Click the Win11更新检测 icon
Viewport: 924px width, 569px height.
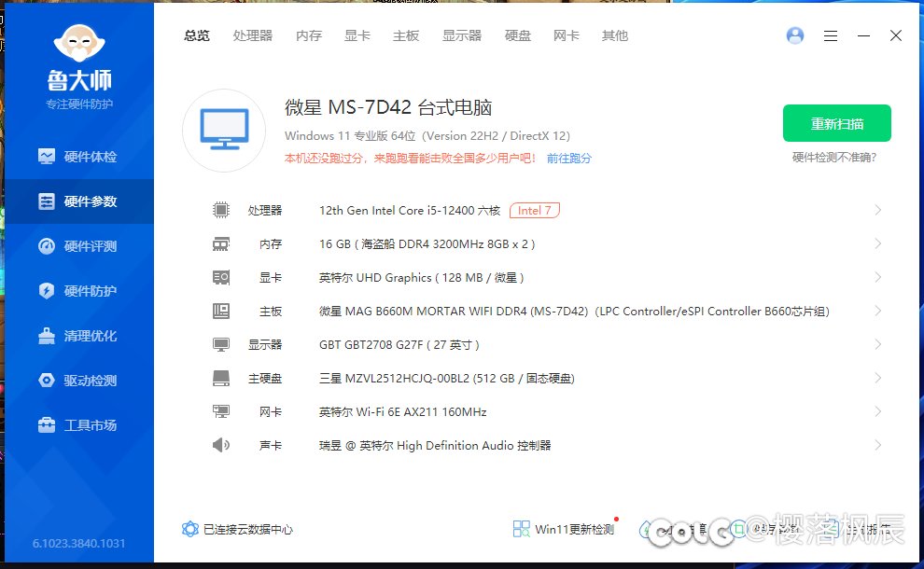(521, 529)
